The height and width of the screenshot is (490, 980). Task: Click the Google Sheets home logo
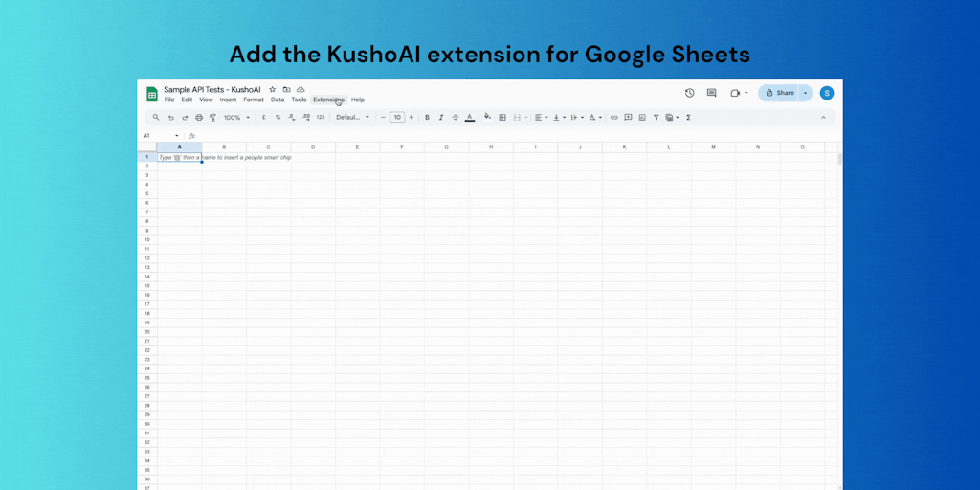pyautogui.click(x=152, y=94)
